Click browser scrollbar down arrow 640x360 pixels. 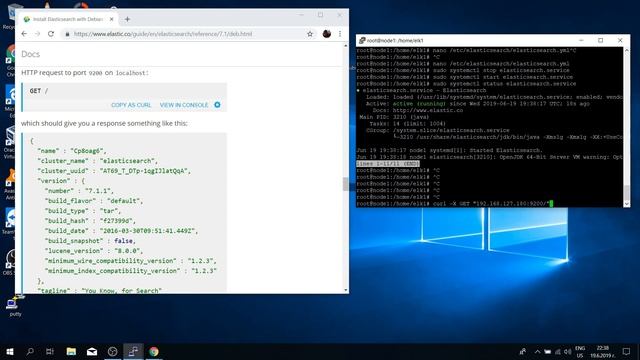pos(345,290)
